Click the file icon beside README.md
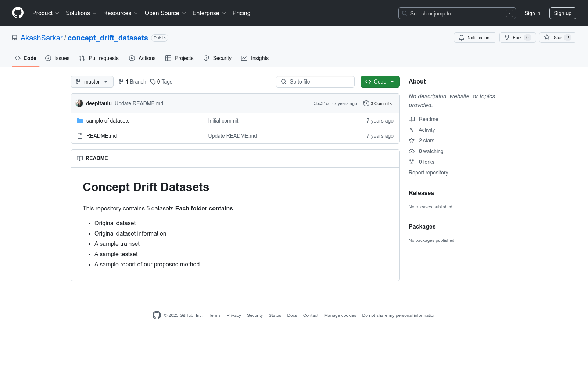 click(80, 136)
